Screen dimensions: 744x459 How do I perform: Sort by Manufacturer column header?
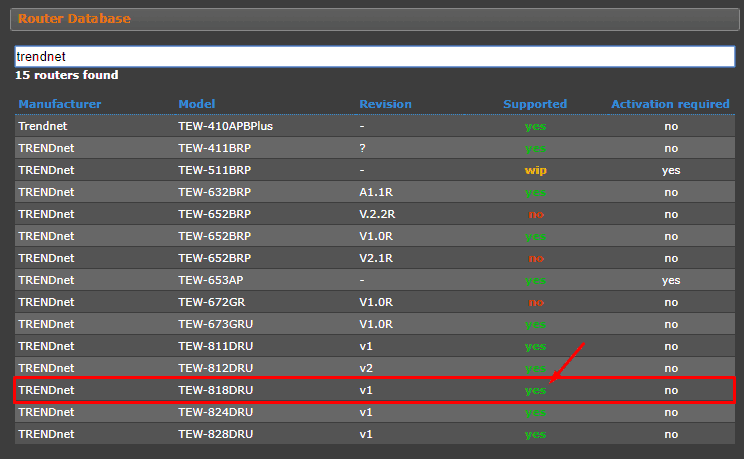[x=60, y=104]
